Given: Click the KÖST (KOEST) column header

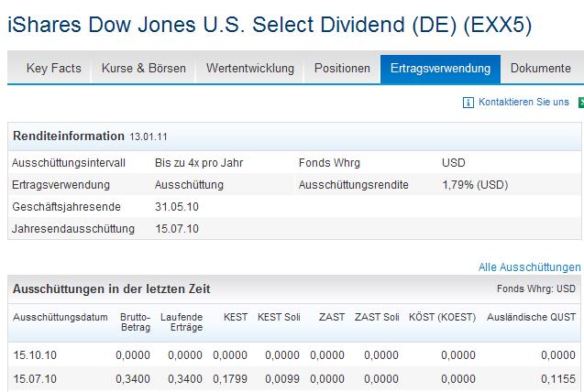Looking at the screenshot, I should [x=442, y=317].
